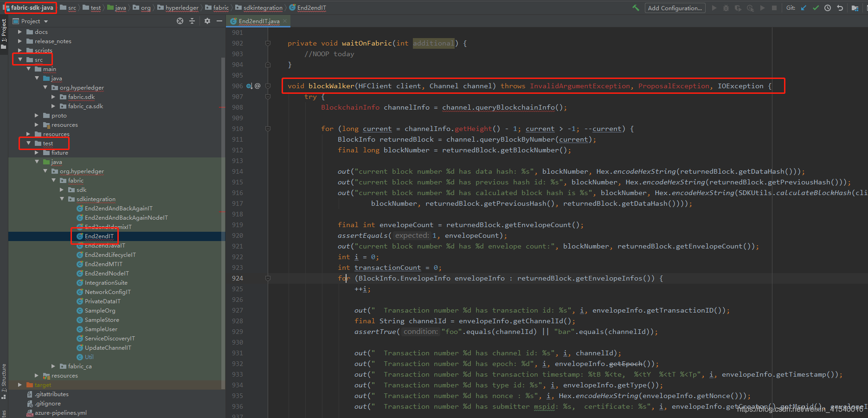Click the Add Configuration button

(675, 7)
